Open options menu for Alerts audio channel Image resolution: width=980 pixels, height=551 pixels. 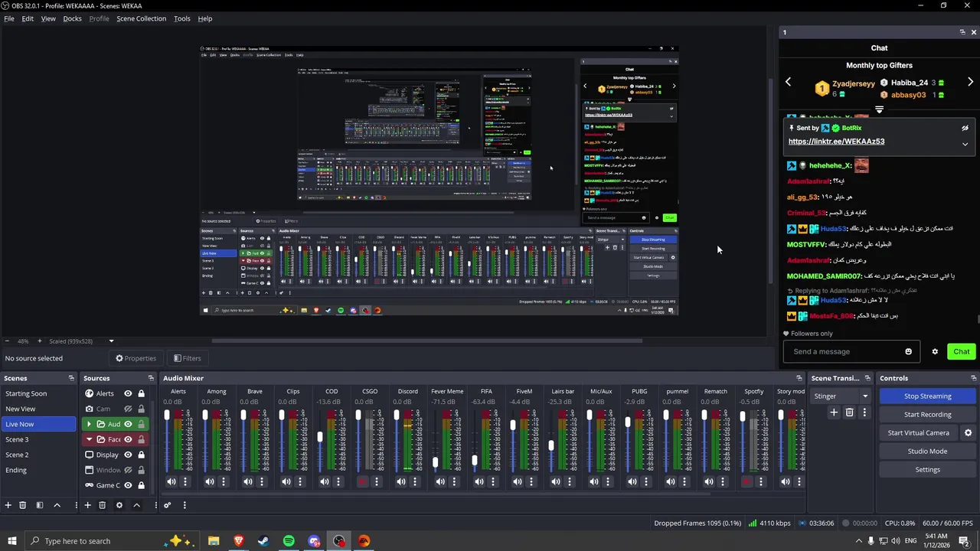pos(185,481)
